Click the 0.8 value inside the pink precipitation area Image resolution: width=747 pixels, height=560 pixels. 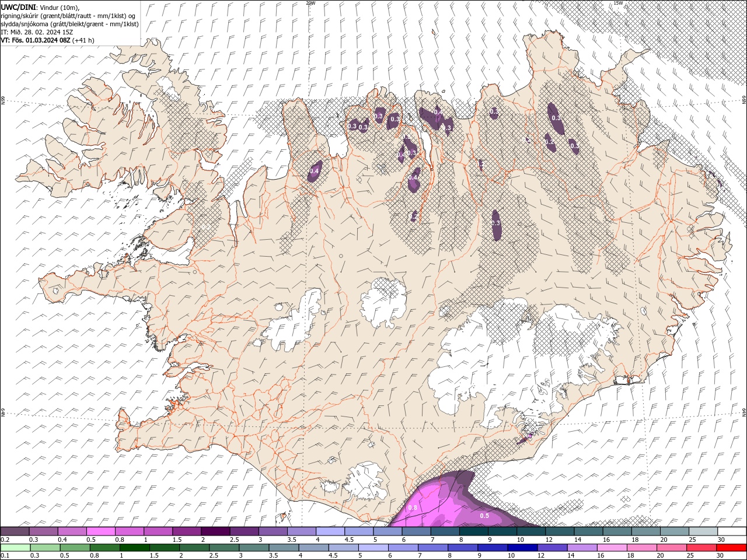[412, 508]
